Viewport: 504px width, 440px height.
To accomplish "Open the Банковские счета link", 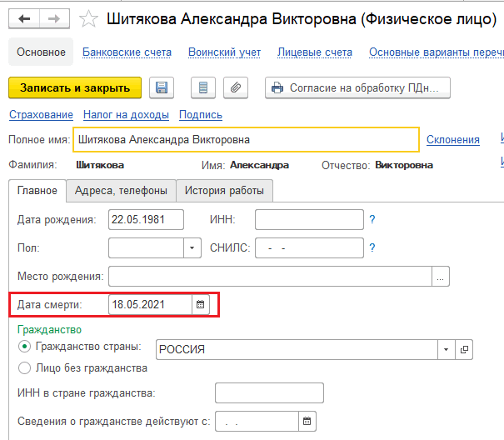I will tap(127, 52).
